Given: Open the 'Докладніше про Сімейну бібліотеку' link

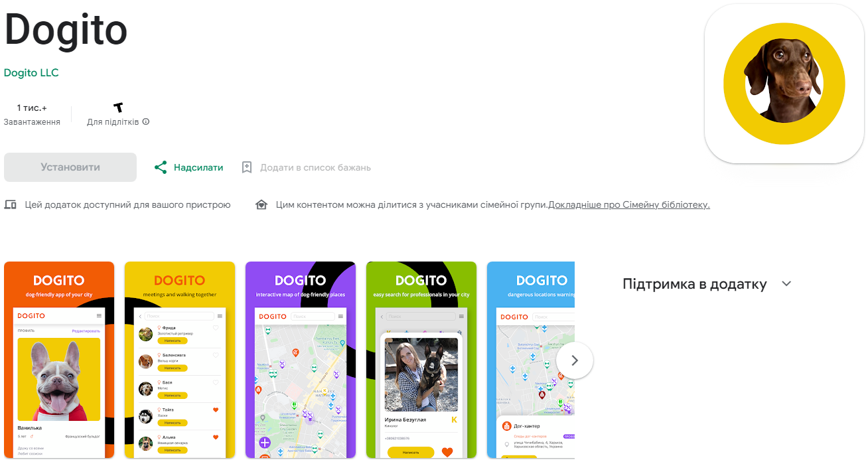Looking at the screenshot, I should point(630,204).
